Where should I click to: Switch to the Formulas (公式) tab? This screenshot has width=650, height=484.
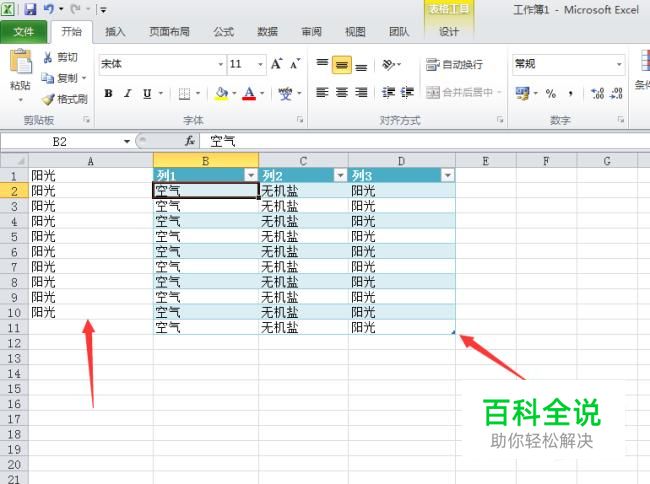[x=224, y=32]
